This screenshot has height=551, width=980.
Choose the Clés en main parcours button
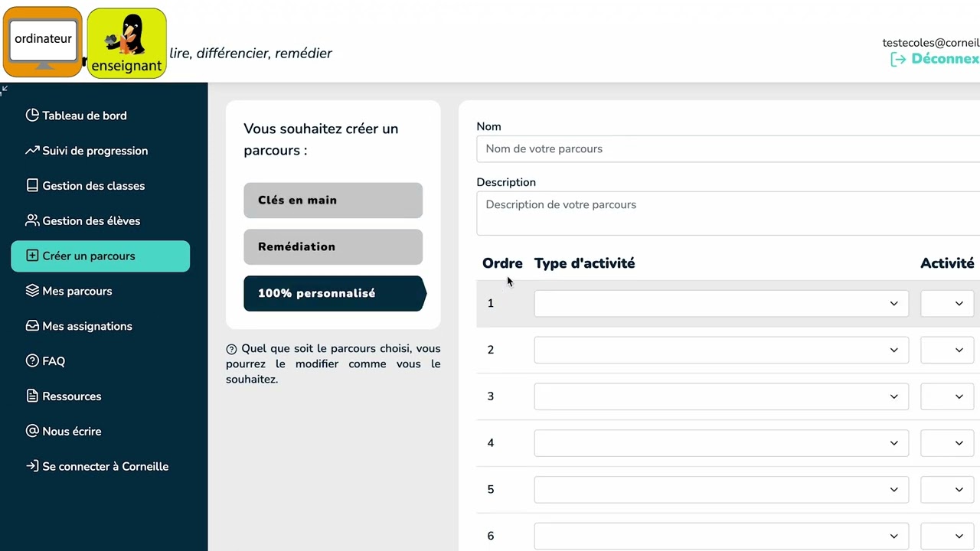pyautogui.click(x=333, y=201)
